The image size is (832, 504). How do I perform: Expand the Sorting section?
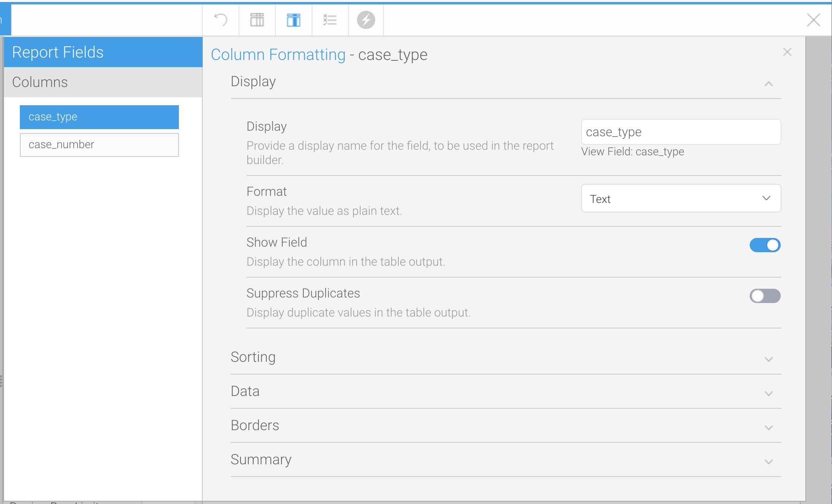coord(768,359)
